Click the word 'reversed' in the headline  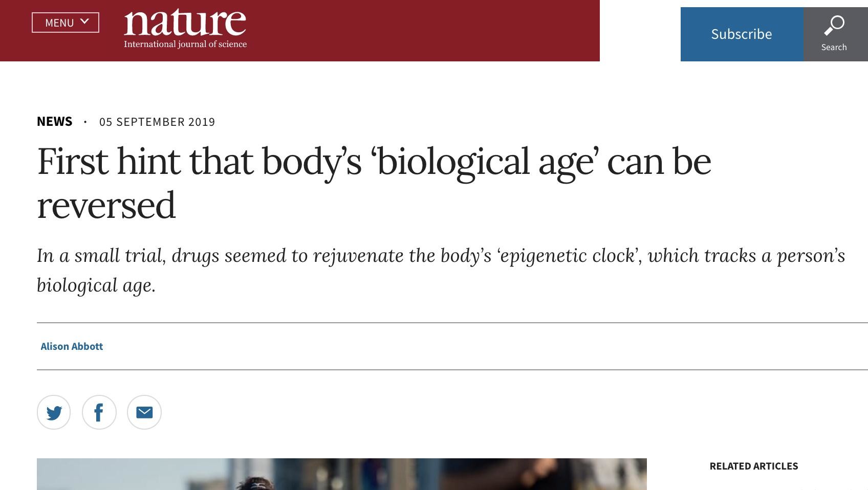tap(106, 206)
